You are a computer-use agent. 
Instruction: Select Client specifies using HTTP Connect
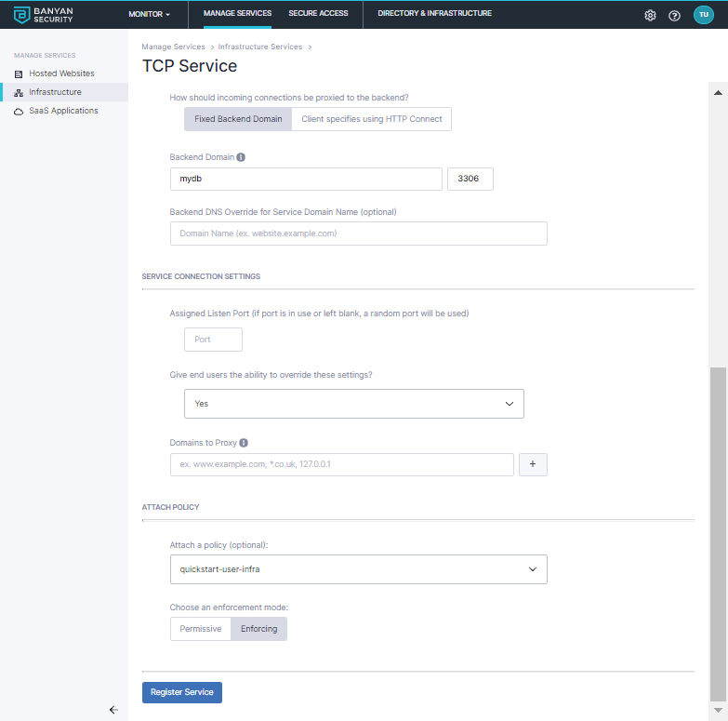click(372, 119)
